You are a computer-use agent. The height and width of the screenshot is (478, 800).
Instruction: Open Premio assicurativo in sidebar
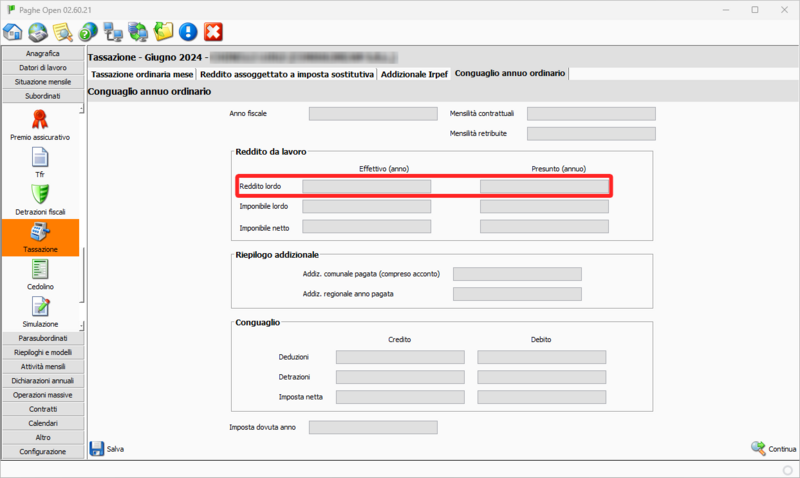40,124
